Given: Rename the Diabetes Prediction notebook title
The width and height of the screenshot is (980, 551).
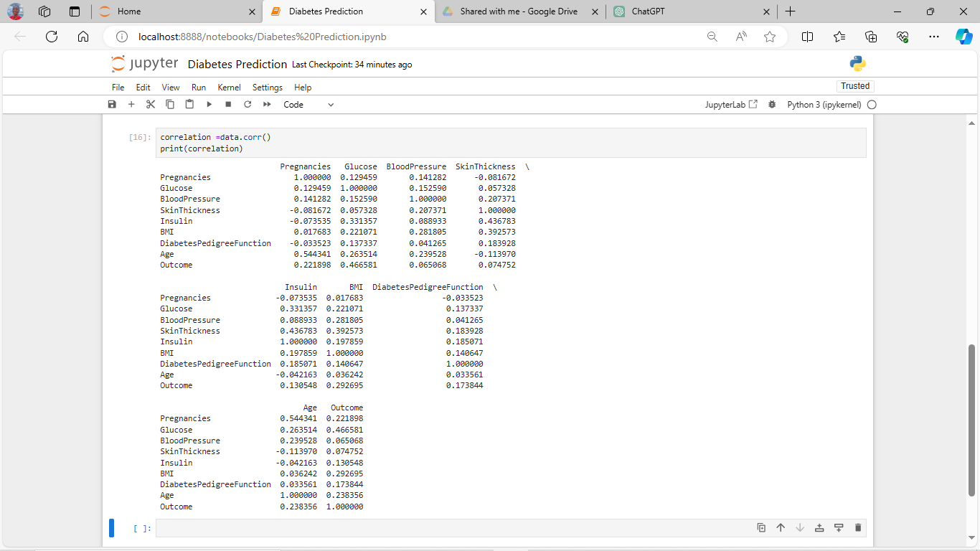Looking at the screenshot, I should [237, 65].
